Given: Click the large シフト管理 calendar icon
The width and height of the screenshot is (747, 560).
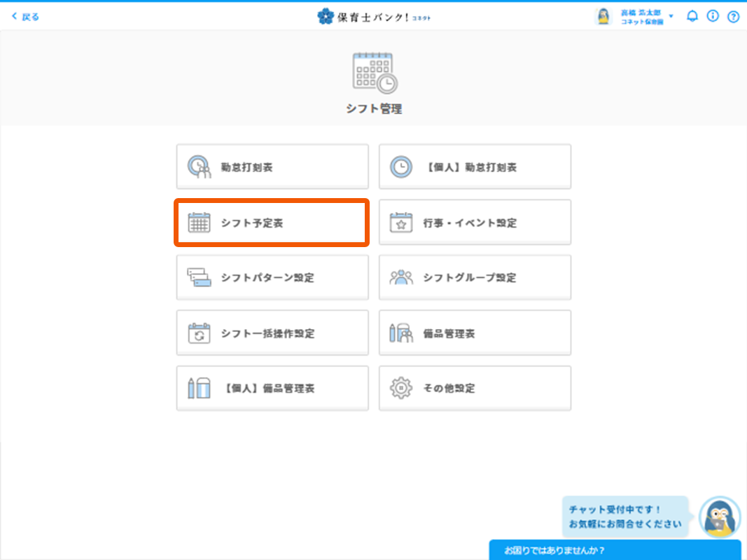Looking at the screenshot, I should [x=374, y=73].
